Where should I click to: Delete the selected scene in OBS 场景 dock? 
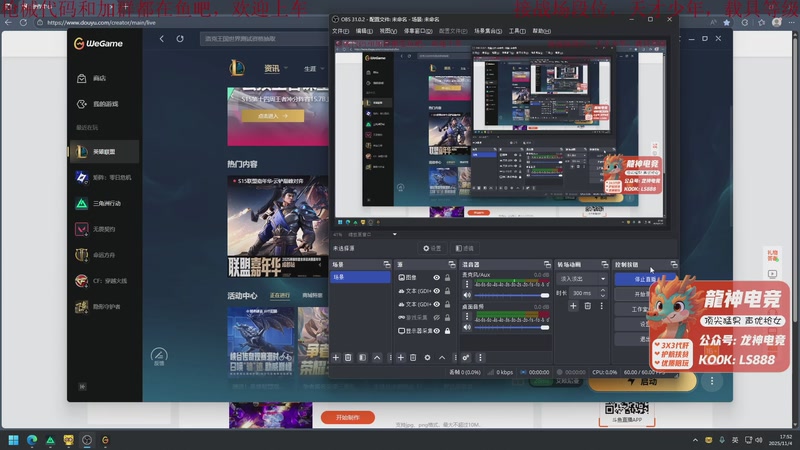tap(348, 358)
